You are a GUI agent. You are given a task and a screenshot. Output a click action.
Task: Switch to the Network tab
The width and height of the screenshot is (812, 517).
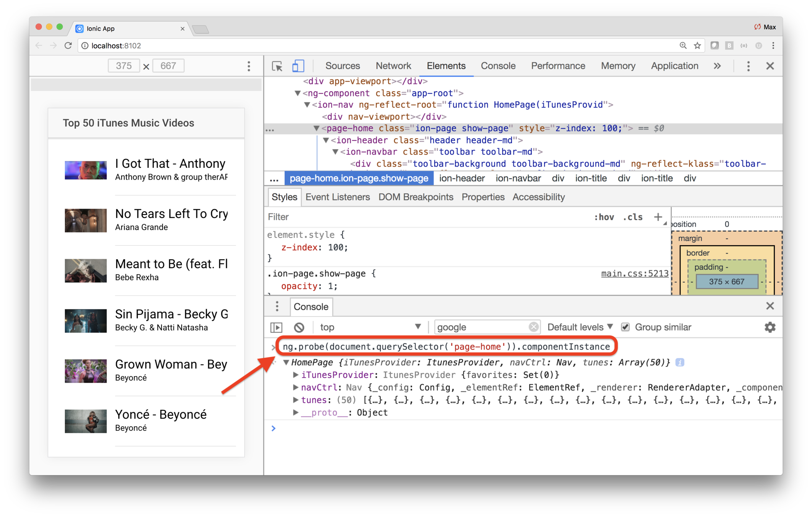(x=393, y=66)
